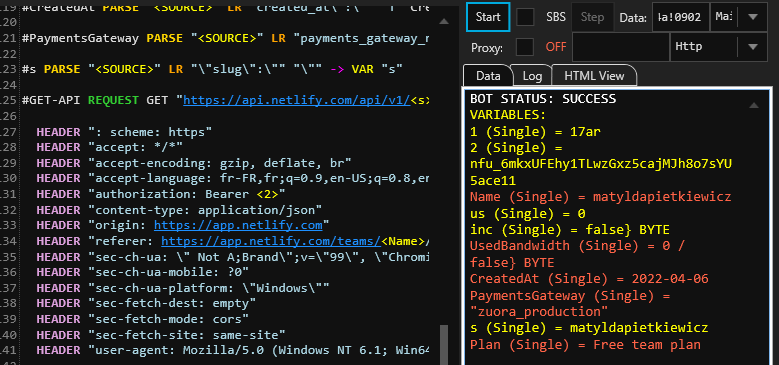Click the 'Plan (Single) = Free team plan' line
Viewport: 779px width, 365px height.
point(585,345)
